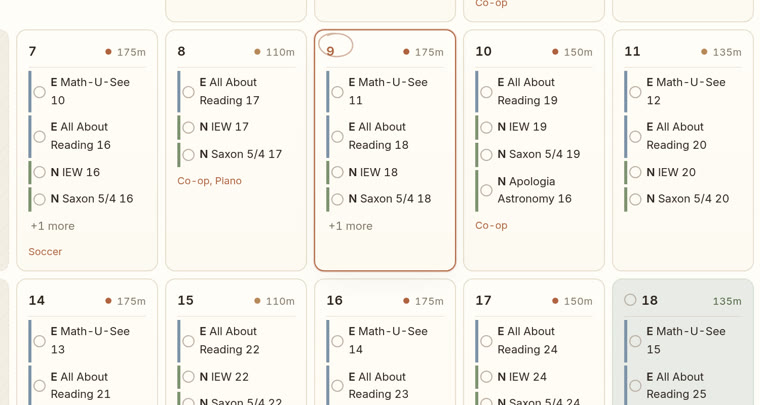Check off Math-U-See 14 on day 16
Viewport: 760px width, 405px height.
(x=337, y=341)
